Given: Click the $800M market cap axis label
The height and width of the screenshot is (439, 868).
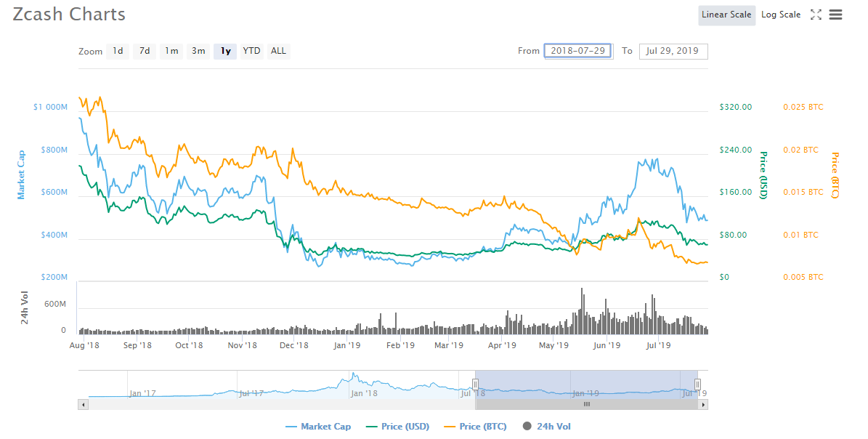Looking at the screenshot, I should tap(54, 150).
